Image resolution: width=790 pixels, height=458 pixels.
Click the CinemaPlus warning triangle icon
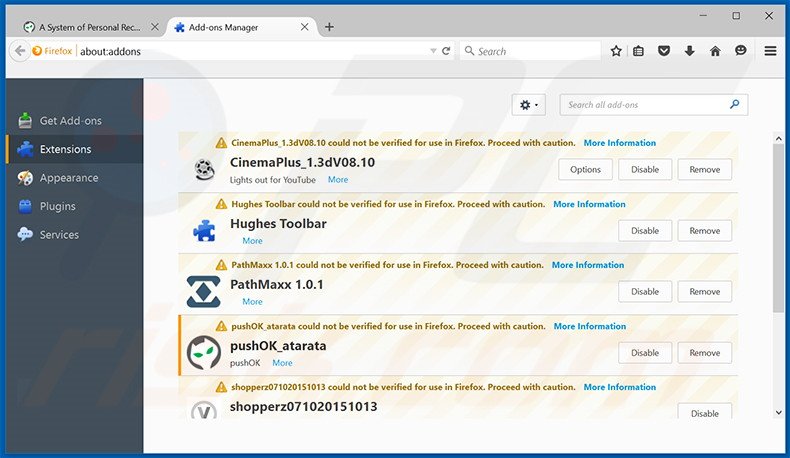(x=221, y=143)
